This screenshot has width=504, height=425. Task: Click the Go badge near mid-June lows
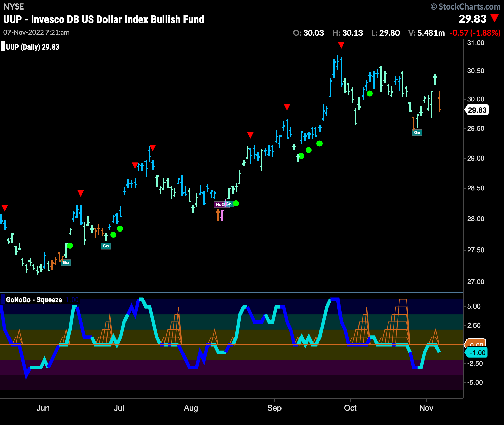(66, 263)
